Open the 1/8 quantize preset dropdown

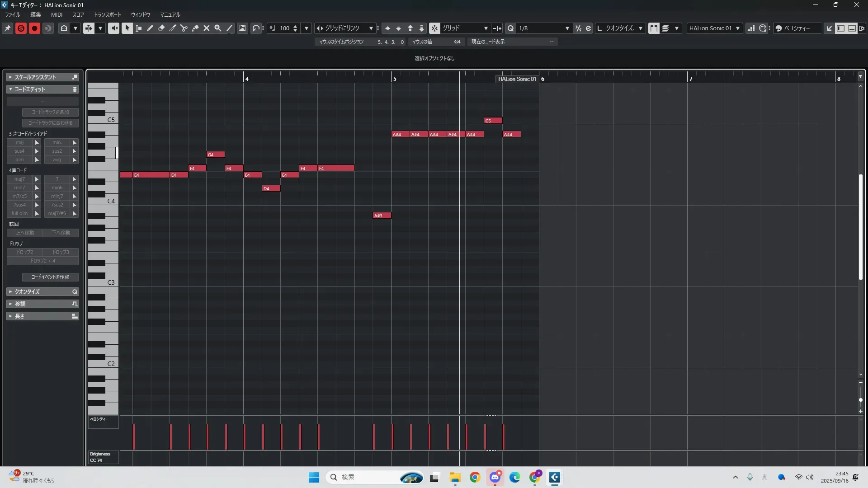point(567,28)
